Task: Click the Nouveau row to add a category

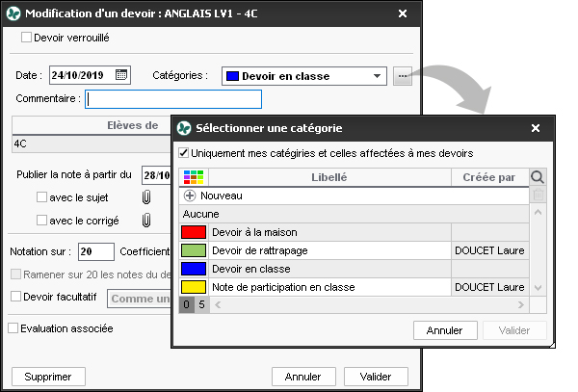Action: point(354,196)
